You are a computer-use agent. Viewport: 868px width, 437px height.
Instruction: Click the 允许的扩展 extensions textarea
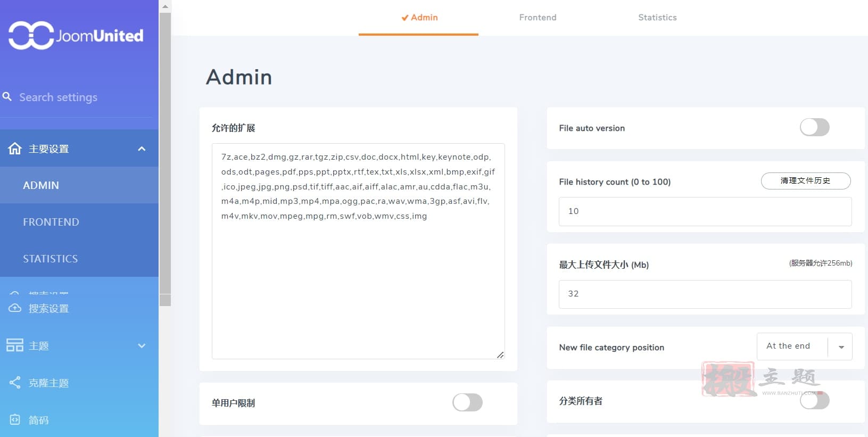pyautogui.click(x=358, y=251)
